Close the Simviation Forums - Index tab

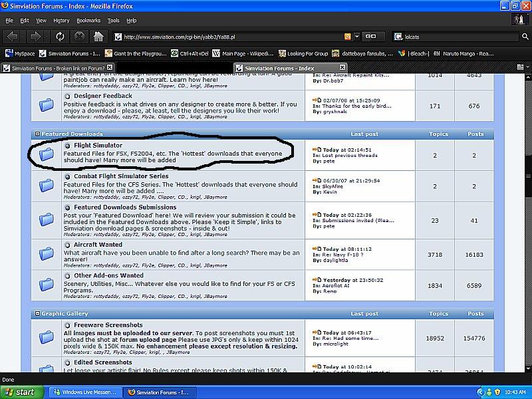[342, 68]
